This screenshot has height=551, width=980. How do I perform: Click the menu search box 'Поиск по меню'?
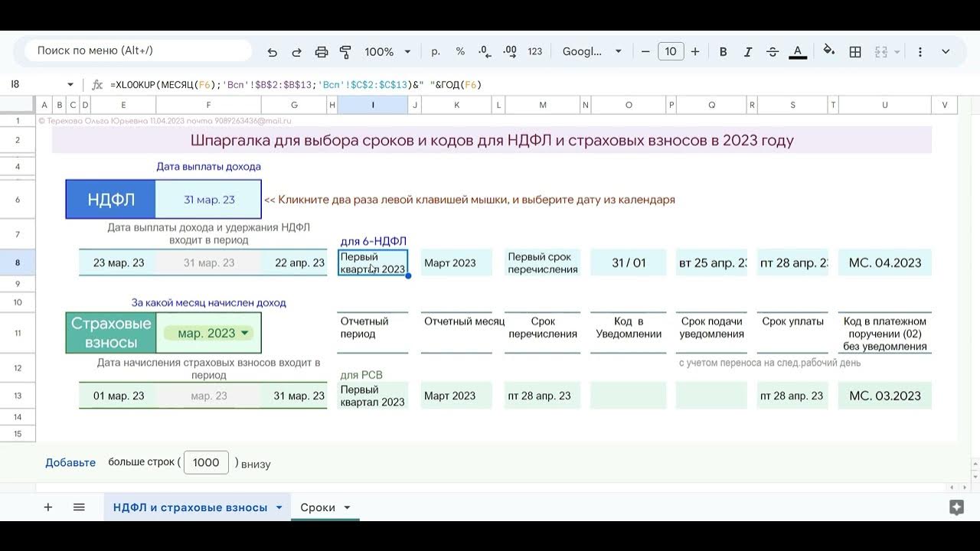point(139,51)
